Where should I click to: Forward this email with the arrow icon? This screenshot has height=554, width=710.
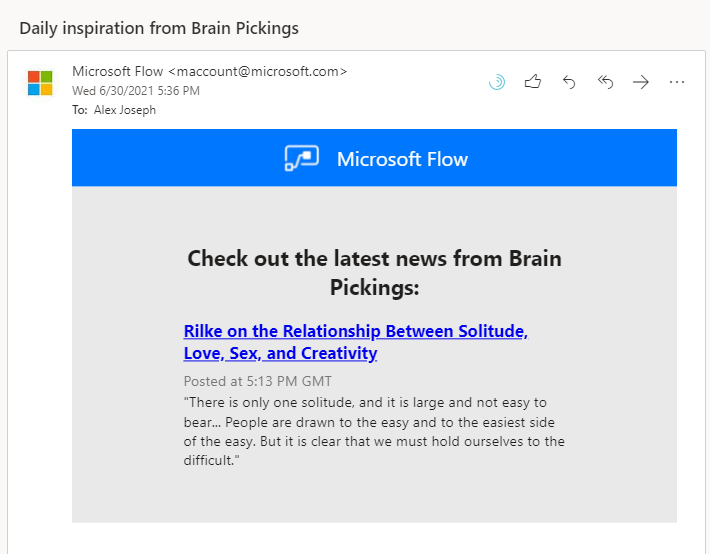(x=641, y=82)
